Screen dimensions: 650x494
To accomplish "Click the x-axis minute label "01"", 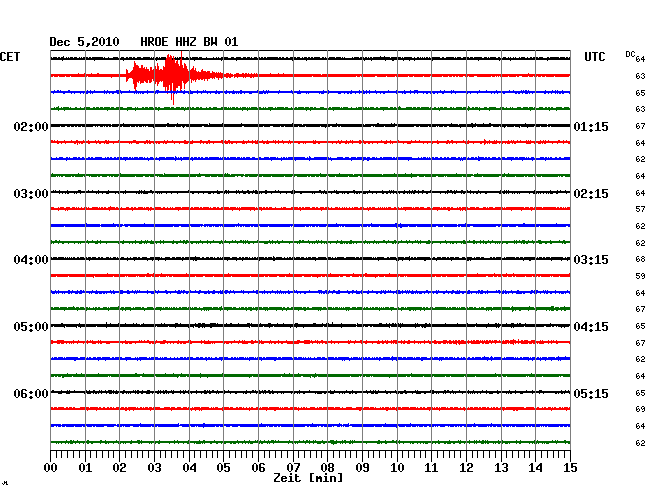I will [85, 468].
